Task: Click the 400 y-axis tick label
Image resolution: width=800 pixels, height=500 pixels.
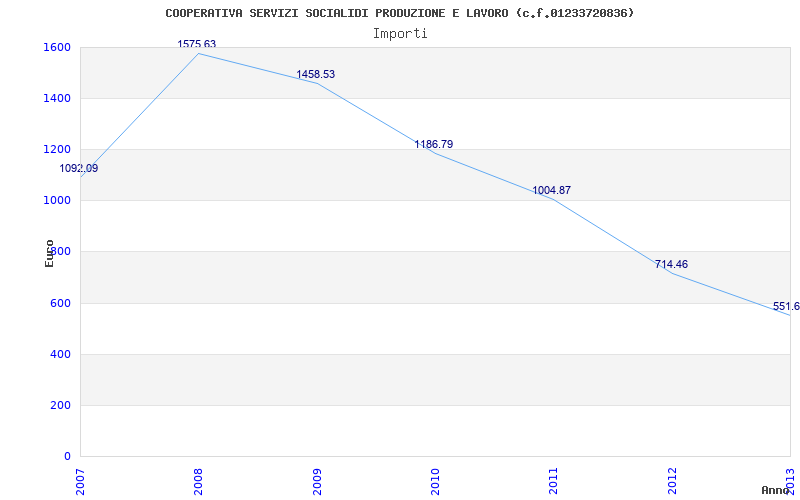Action: click(58, 354)
